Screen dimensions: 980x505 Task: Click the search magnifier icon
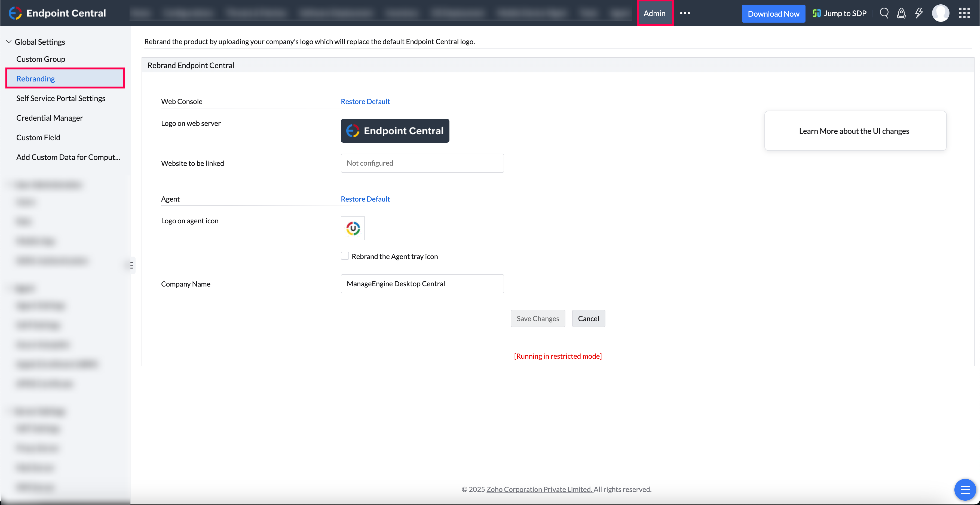tap(884, 13)
